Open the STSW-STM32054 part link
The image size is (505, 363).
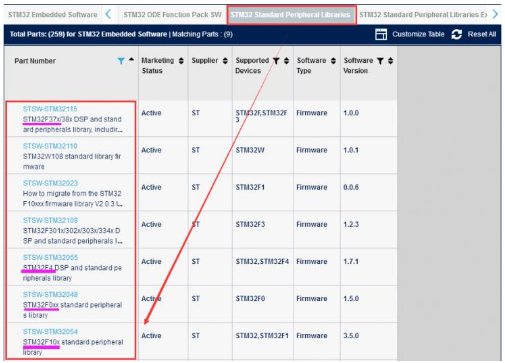point(50,332)
